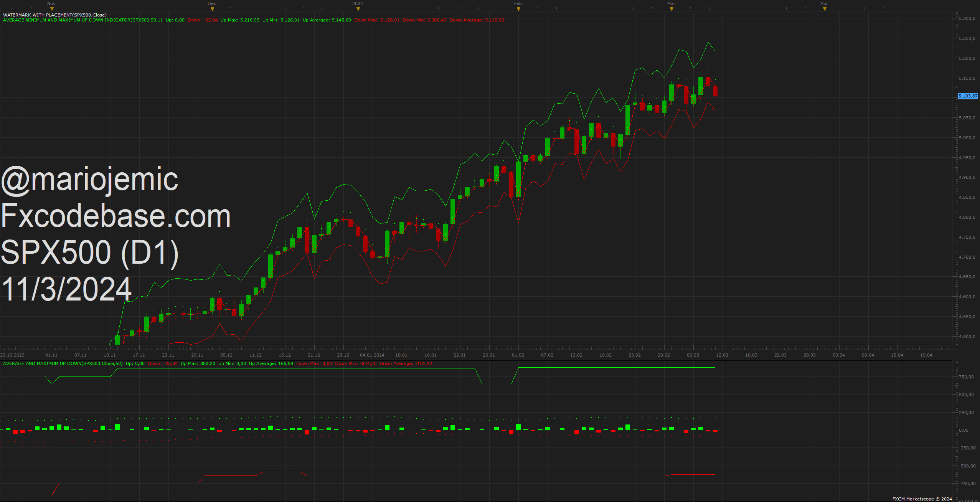The height and width of the screenshot is (502, 980).
Task: Click the 19.04 date axis label
Action: click(926, 355)
